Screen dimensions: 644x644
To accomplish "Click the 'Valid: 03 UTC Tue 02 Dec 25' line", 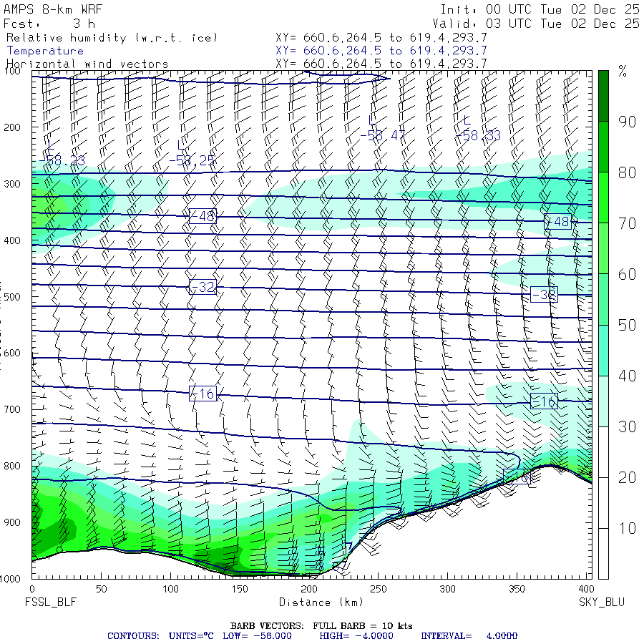I will tap(535, 24).
